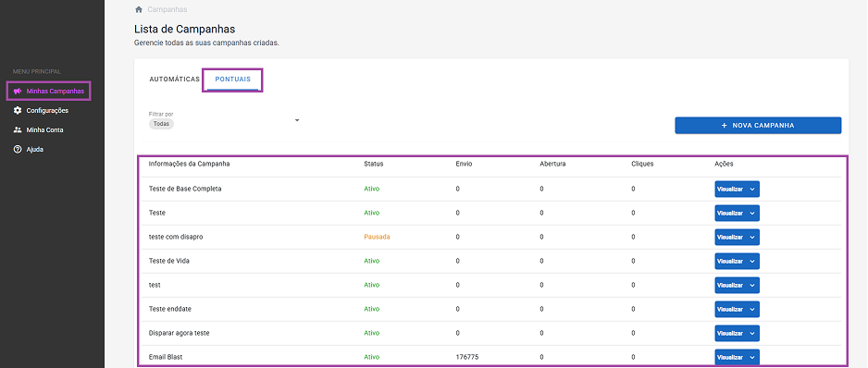Click the Todas filter chip

point(161,124)
